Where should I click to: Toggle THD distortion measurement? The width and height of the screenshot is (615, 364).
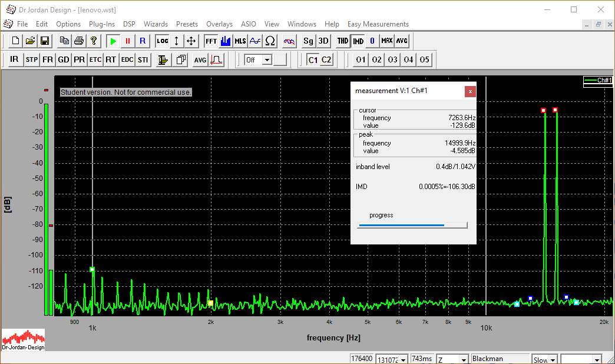pos(343,41)
